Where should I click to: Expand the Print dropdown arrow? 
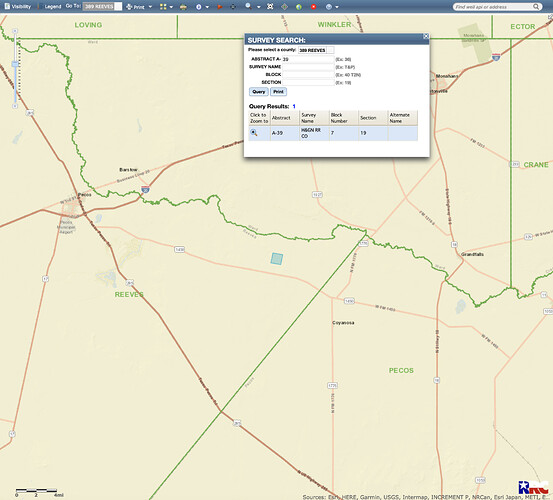tap(151, 7)
